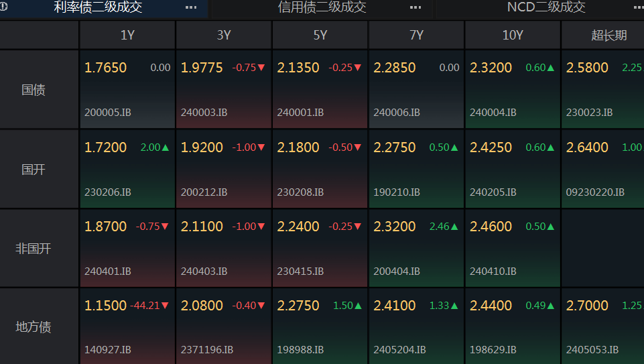Click bond code 200404.IB
This screenshot has width=644, height=364.
[x=397, y=271]
